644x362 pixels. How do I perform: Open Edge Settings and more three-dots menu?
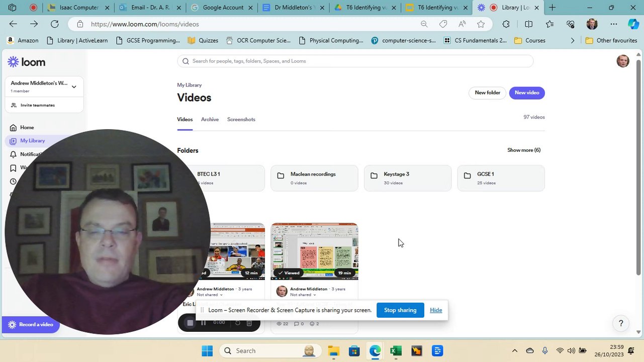click(x=614, y=24)
